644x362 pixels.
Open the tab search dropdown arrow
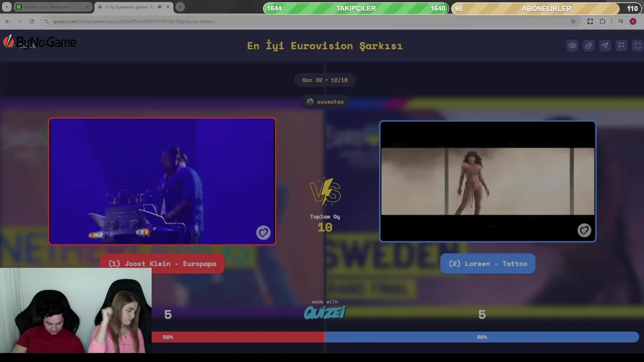tap(7, 7)
